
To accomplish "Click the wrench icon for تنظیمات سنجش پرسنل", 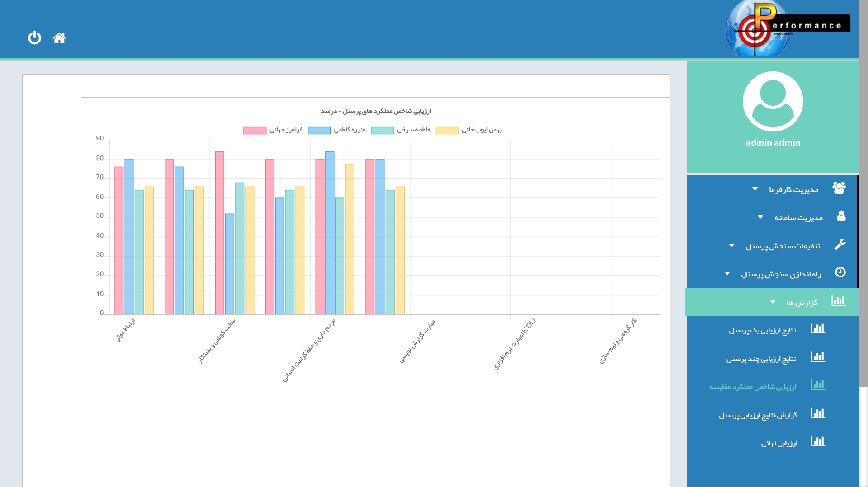I will [x=840, y=245].
